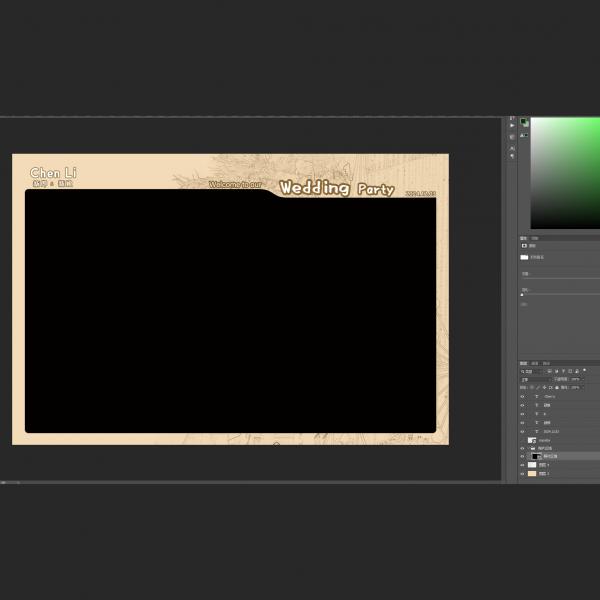Viewport: 600px width, 600px height.
Task: Click the pixel layer filter icon
Action: 549,371
